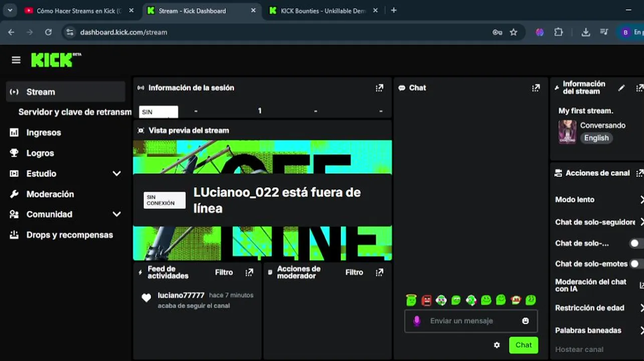Click the purple microphone icon in chat box
This screenshot has height=361, width=644.
point(416,321)
